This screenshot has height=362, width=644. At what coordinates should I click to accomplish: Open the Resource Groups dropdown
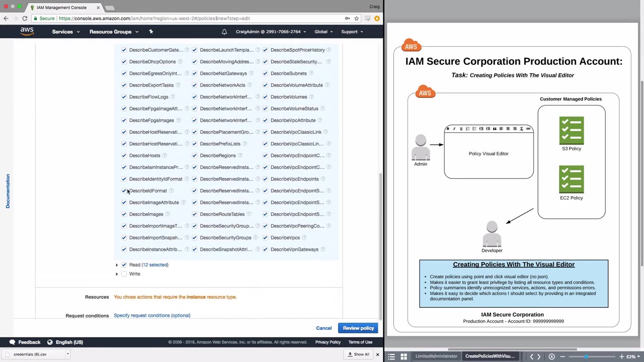(x=114, y=32)
